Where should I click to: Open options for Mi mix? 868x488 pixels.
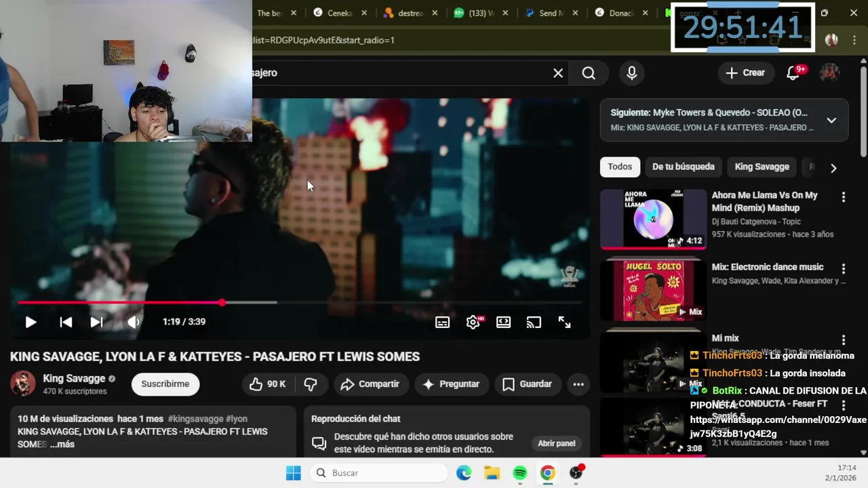(844, 340)
